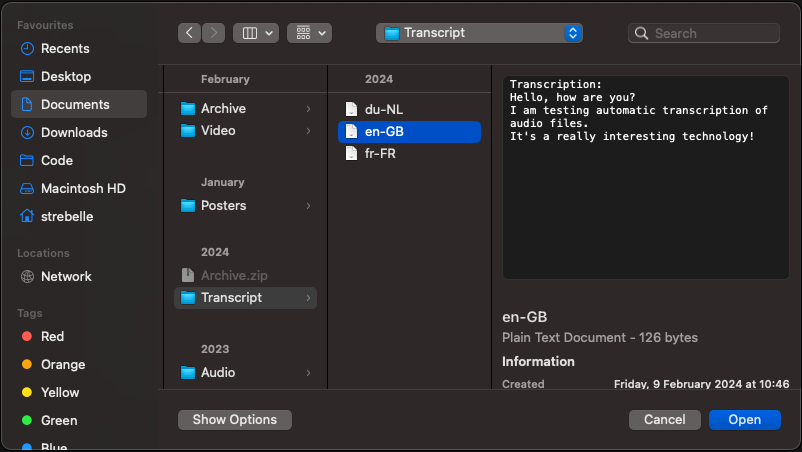The image size is (802, 452).
Task: Select Network under Locations
Action: click(x=79, y=277)
